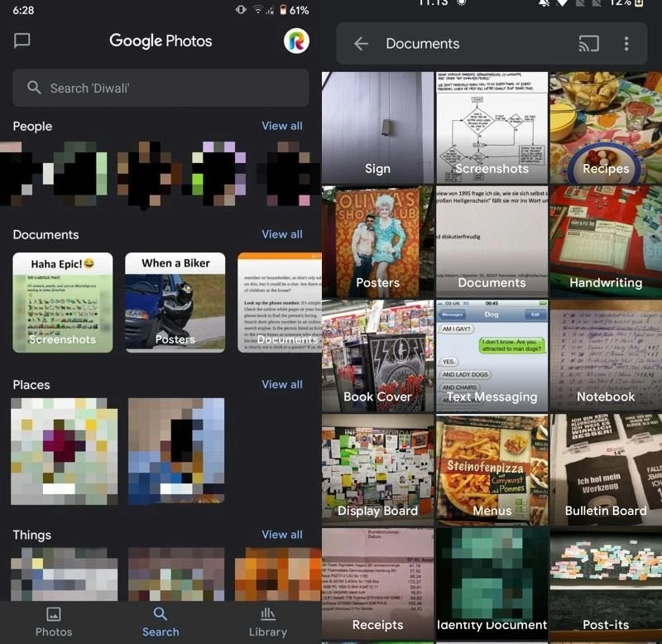Open the Recipes category tile
The image size is (662, 644).
tap(606, 127)
